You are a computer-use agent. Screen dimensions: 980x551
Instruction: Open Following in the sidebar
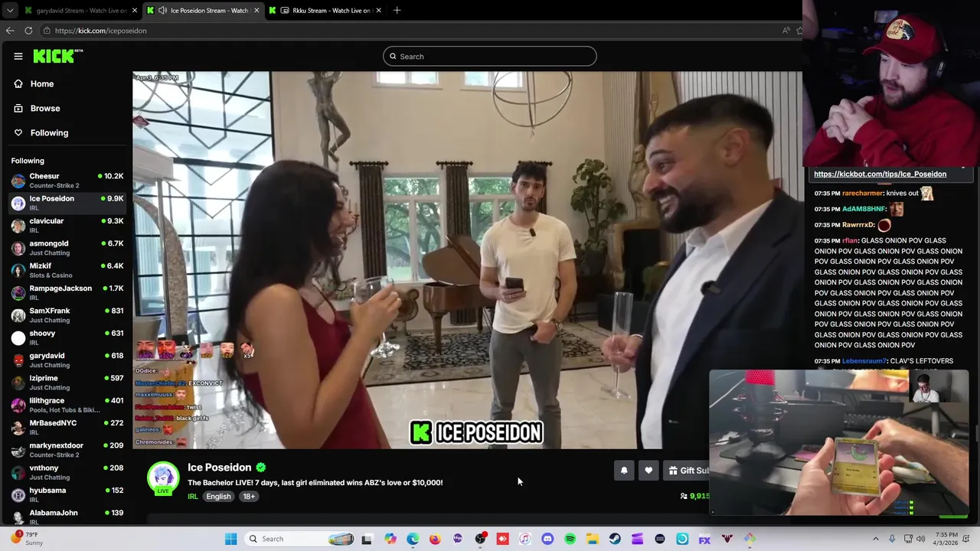[x=49, y=132]
